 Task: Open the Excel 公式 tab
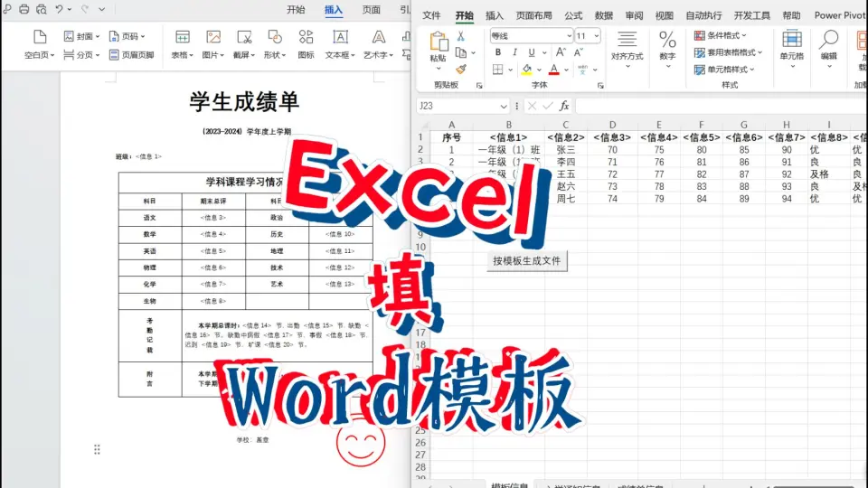click(x=573, y=15)
